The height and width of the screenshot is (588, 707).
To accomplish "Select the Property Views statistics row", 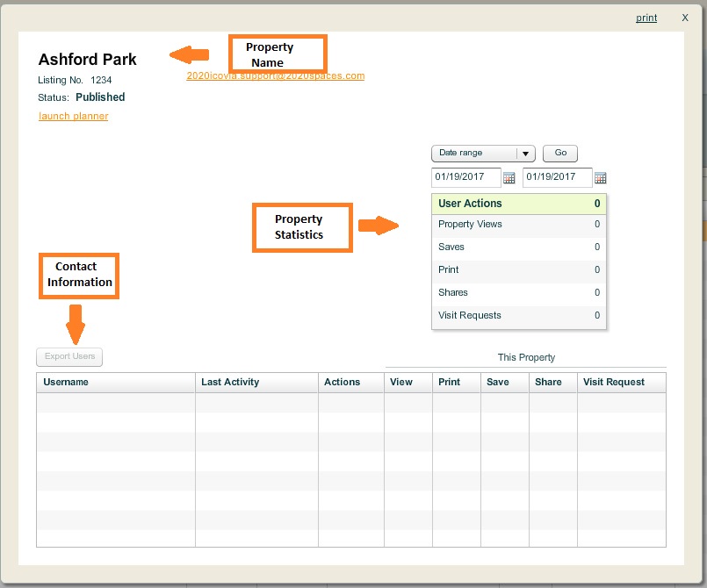I will (x=518, y=225).
